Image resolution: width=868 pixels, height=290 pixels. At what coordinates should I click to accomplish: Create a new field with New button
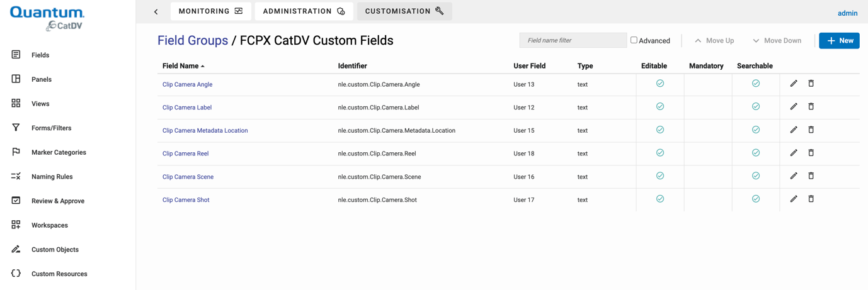(x=839, y=41)
